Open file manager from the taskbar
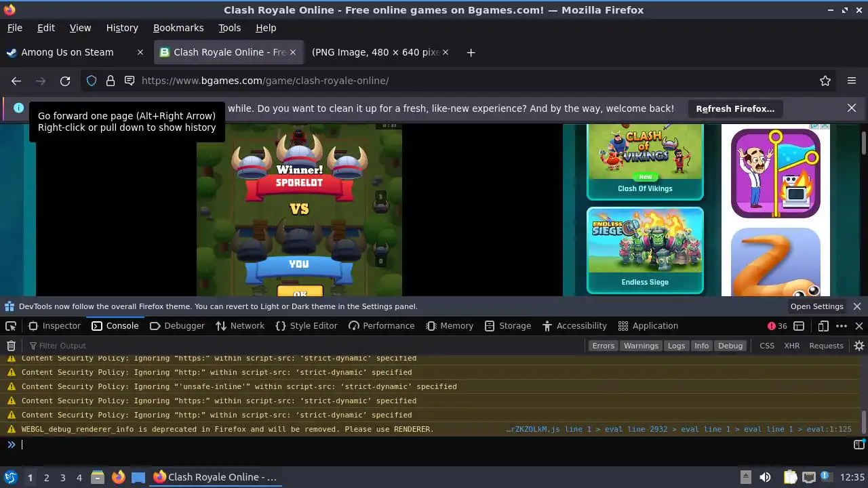The width and height of the screenshot is (868, 488). 98,477
